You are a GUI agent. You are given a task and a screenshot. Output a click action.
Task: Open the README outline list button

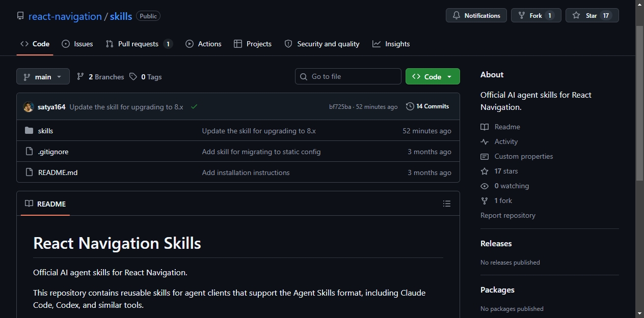coord(447,204)
